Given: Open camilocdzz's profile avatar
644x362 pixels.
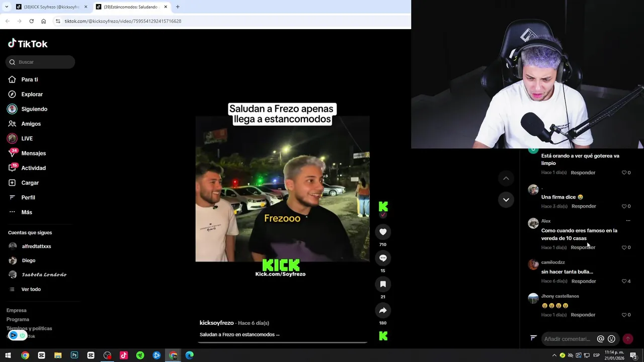Looking at the screenshot, I should click(533, 264).
